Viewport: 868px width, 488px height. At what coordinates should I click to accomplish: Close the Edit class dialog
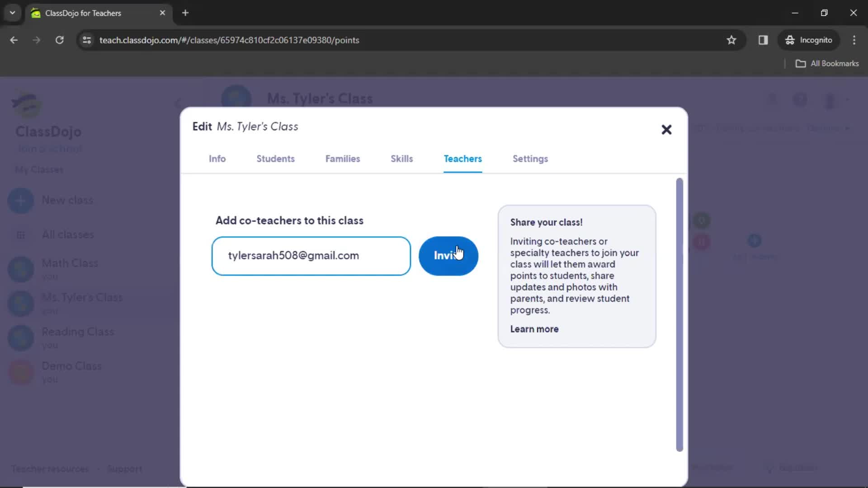tap(666, 130)
